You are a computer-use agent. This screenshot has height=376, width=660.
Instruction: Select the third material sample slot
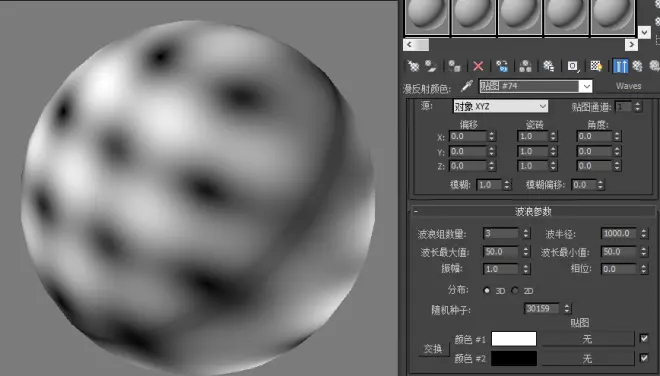(x=520, y=17)
